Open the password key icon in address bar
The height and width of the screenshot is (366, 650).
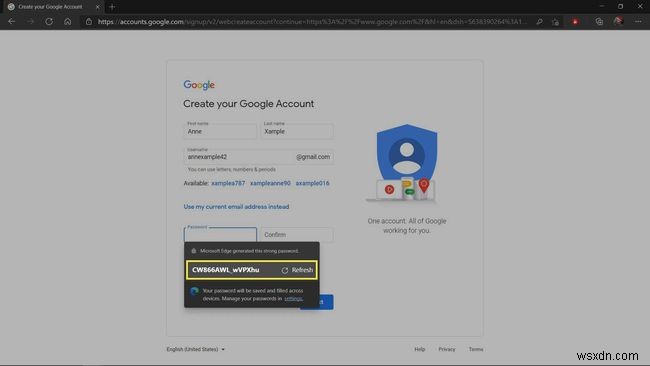click(539, 22)
